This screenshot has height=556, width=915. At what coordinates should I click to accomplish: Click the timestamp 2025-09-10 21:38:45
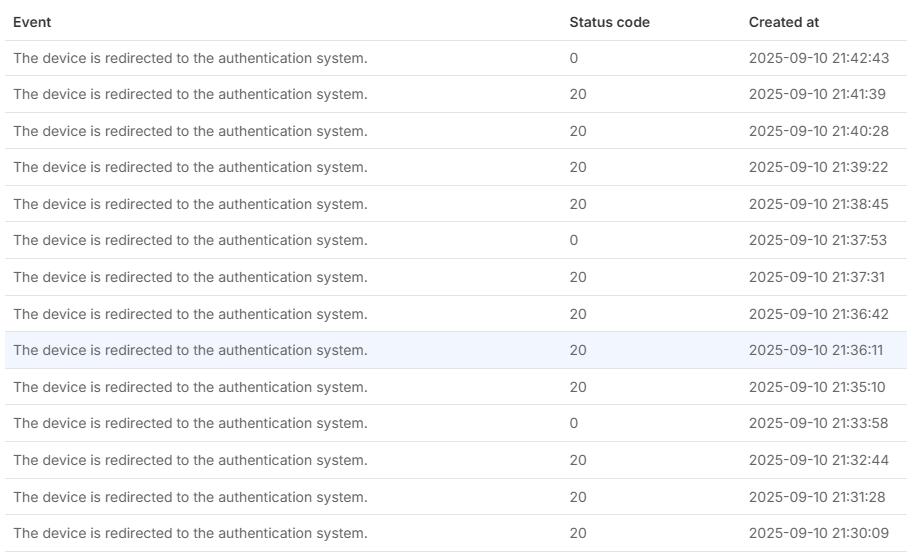click(x=818, y=204)
